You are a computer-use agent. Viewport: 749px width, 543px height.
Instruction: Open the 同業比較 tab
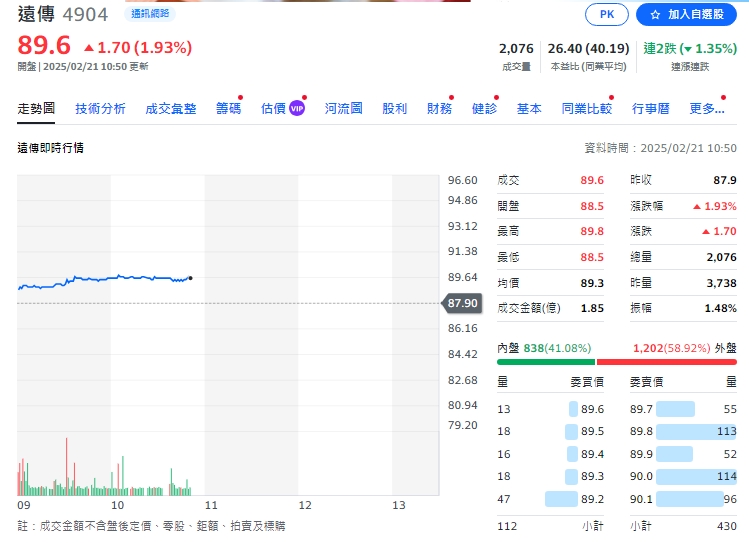[587, 108]
